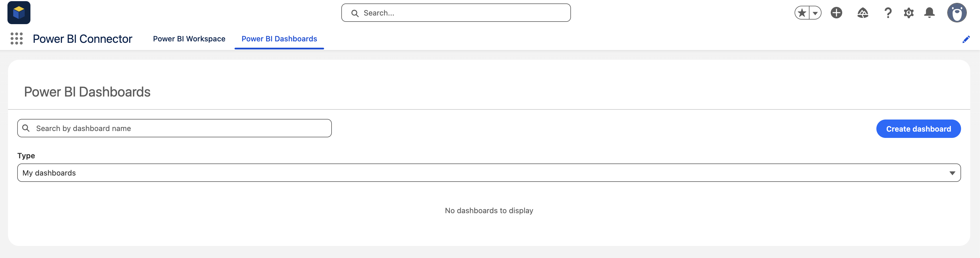Select the Power BI Dashboards tab
980x258 pixels.
tap(279, 39)
